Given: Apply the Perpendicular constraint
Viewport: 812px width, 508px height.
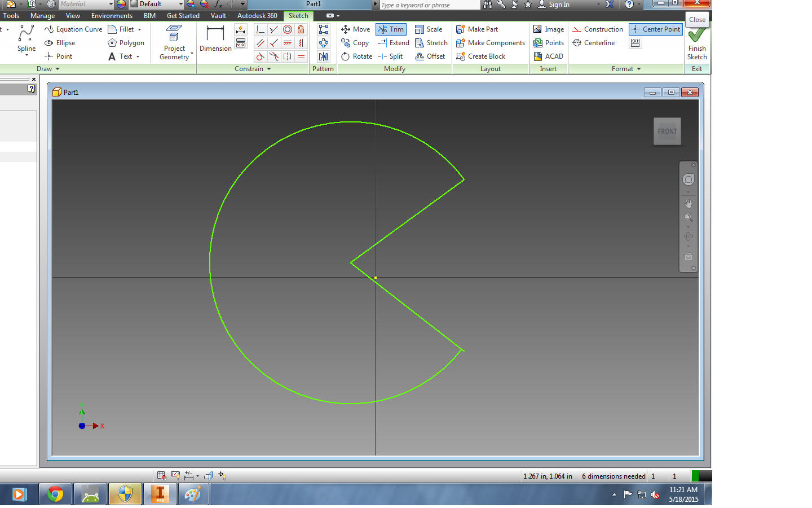Looking at the screenshot, I should 273,43.
